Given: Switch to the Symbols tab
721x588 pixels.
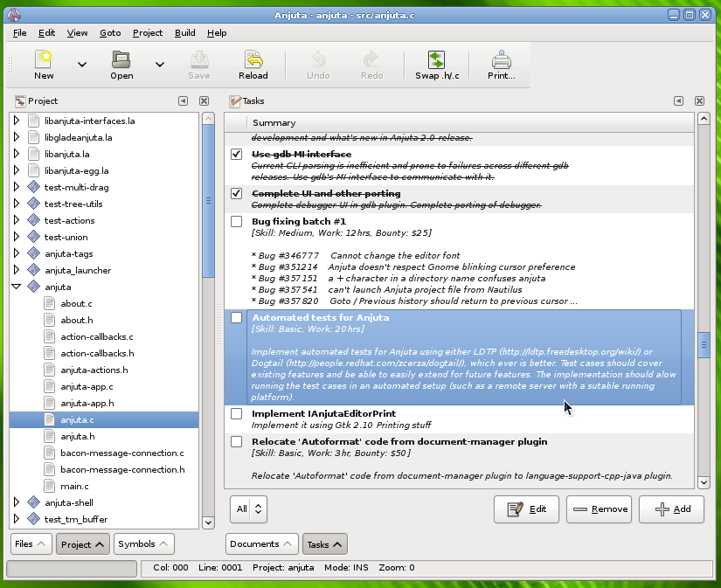Looking at the screenshot, I should click(x=143, y=543).
